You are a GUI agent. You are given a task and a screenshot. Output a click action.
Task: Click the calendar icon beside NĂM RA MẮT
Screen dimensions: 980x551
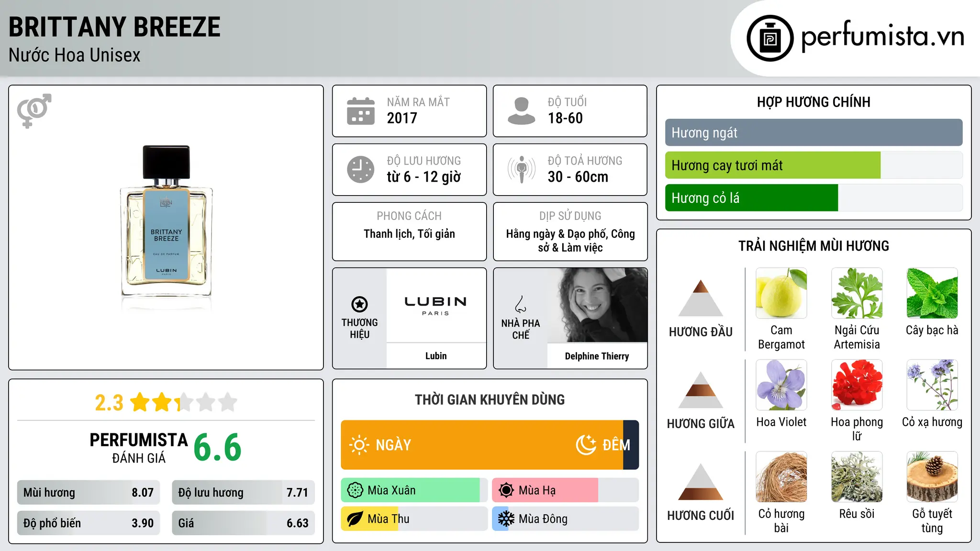point(361,111)
